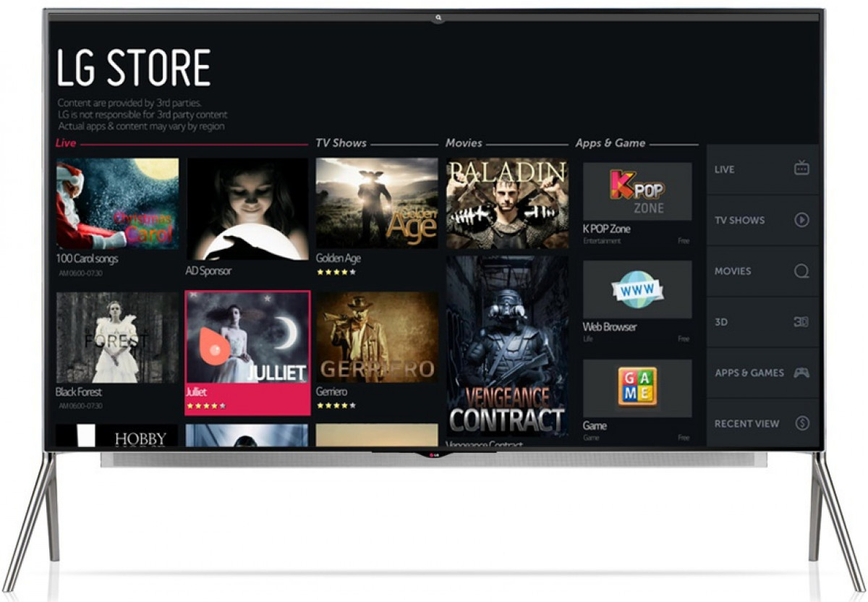Click the "Web Browser" app name
Viewport: 868px width, 602px height.
(610, 327)
